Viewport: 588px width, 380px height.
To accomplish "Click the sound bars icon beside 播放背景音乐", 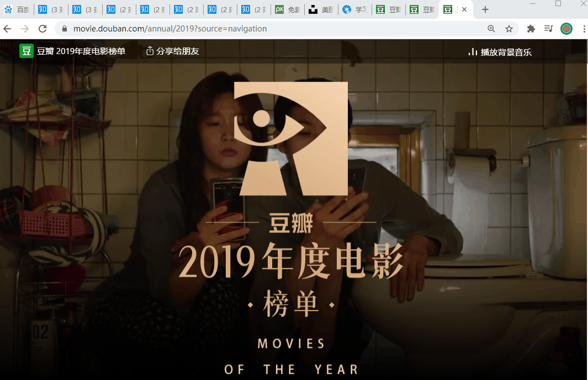I will pyautogui.click(x=473, y=52).
